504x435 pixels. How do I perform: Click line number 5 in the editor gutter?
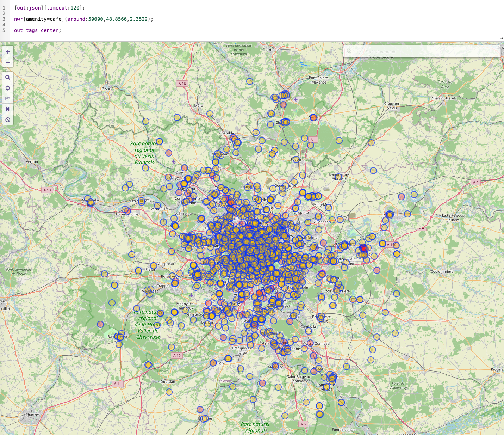click(4, 30)
